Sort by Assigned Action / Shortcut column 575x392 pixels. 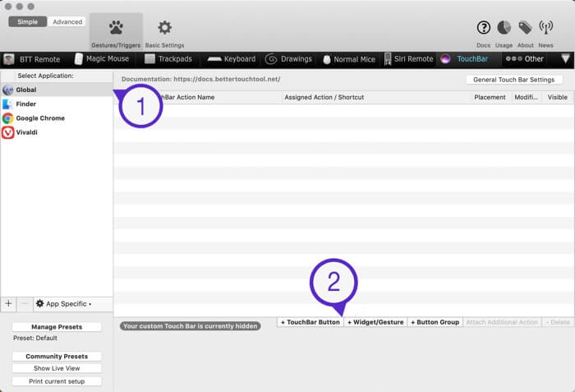(x=376, y=97)
